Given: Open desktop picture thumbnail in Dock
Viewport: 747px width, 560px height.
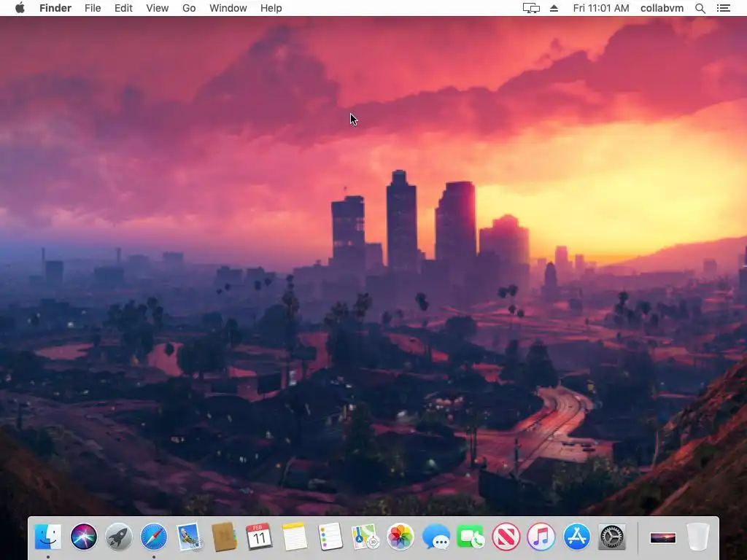Looking at the screenshot, I should pos(662,538).
